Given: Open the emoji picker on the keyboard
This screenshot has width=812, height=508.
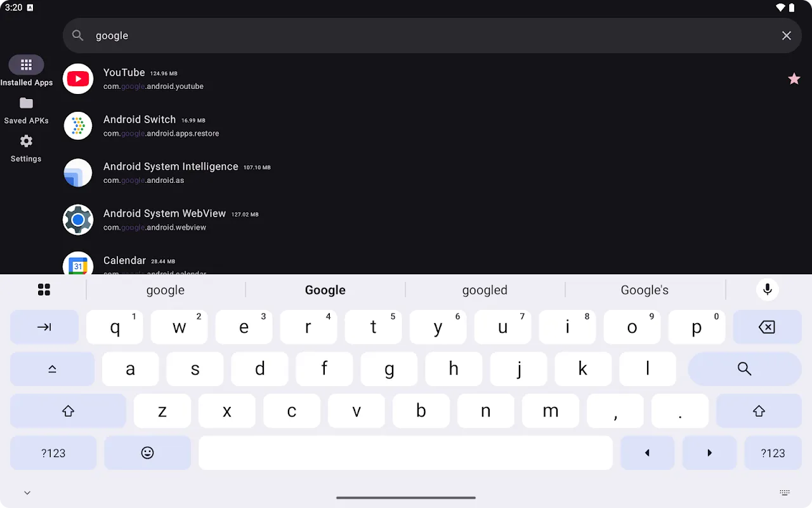Looking at the screenshot, I should 147,453.
